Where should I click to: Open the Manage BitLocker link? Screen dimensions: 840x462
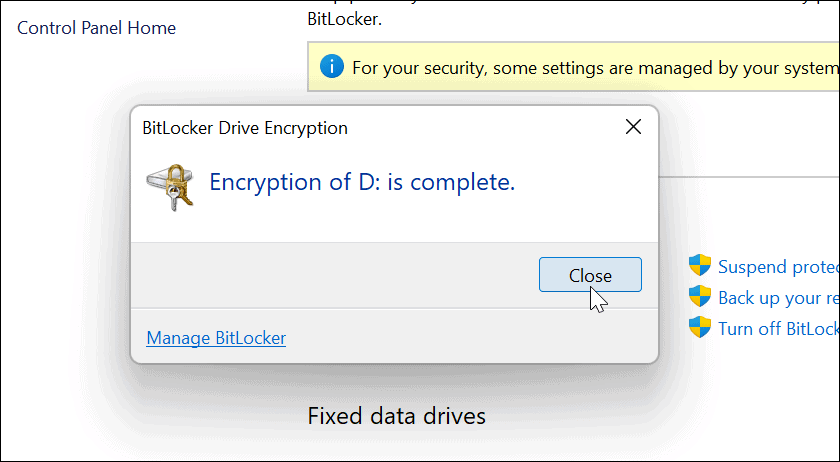(216, 338)
